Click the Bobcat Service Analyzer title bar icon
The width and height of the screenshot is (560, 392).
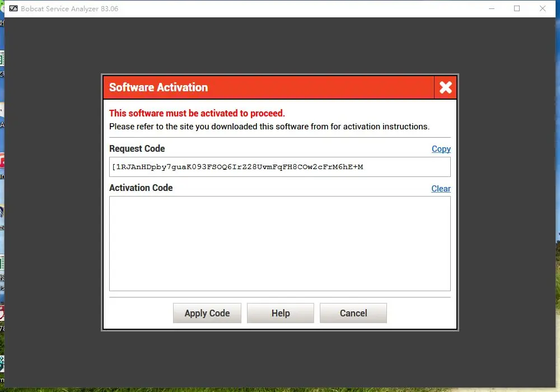tap(13, 8)
